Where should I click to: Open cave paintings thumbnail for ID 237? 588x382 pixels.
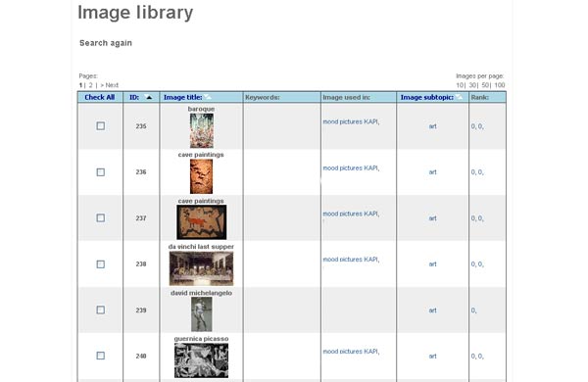(201, 222)
